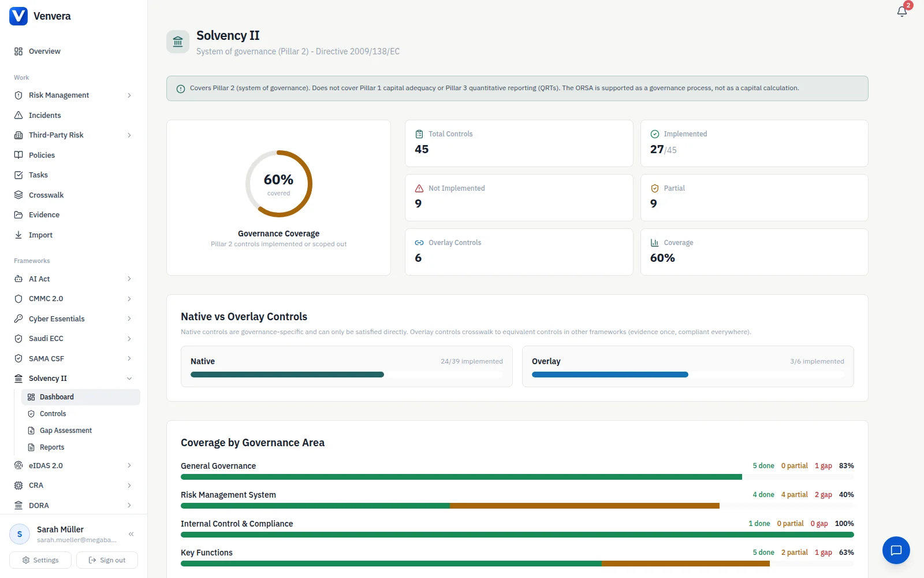The height and width of the screenshot is (578, 924).
Task: Click the Solvency II page header icon
Action: [x=178, y=42]
